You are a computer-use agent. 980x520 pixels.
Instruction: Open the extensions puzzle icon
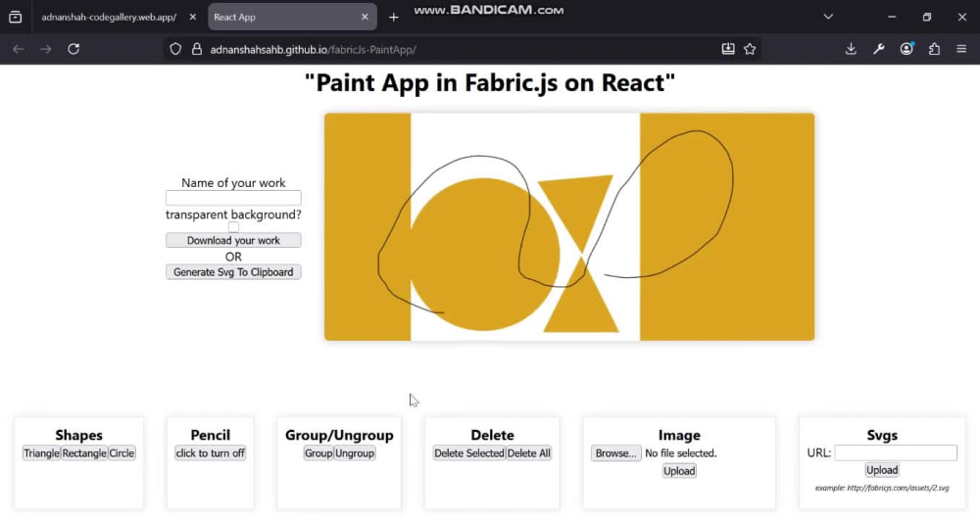(934, 49)
